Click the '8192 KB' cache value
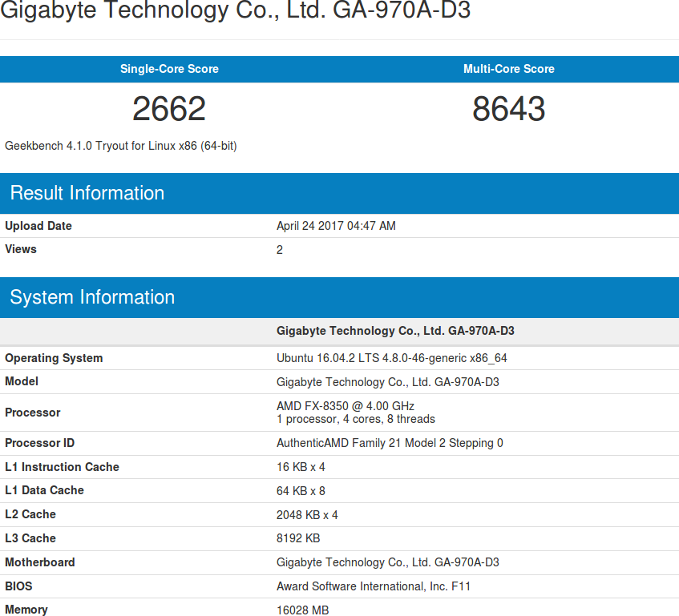The image size is (679, 616). [x=298, y=538]
